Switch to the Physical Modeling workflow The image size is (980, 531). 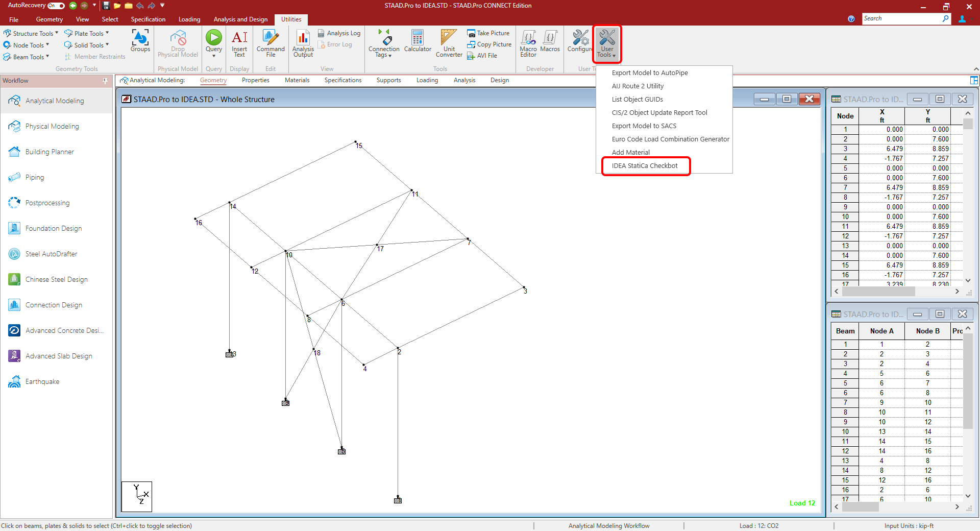53,126
